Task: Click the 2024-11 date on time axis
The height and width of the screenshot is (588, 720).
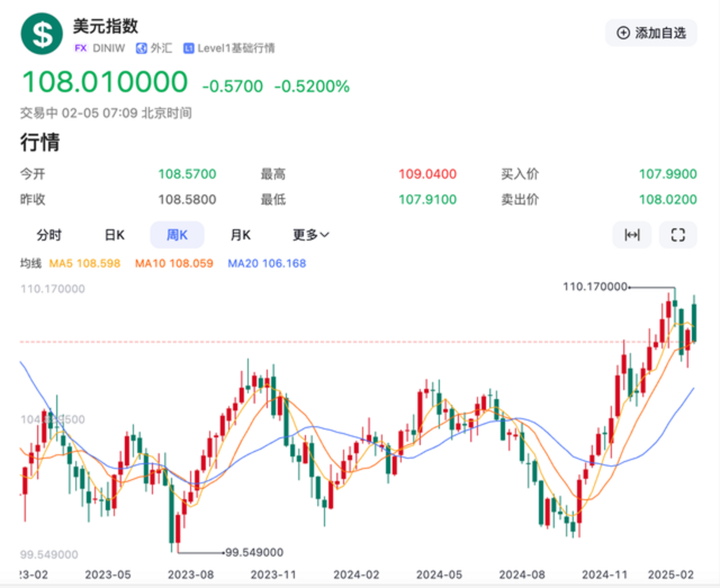Action: coord(604,575)
